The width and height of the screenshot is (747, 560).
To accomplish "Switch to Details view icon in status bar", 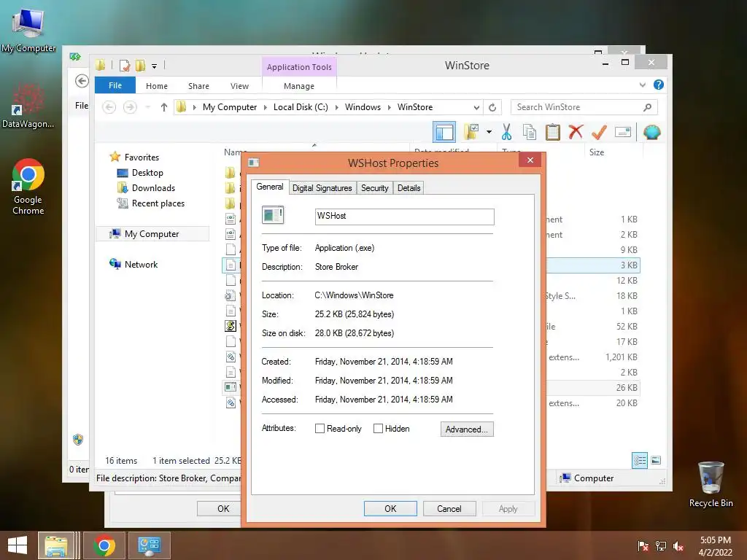I will pyautogui.click(x=639, y=460).
